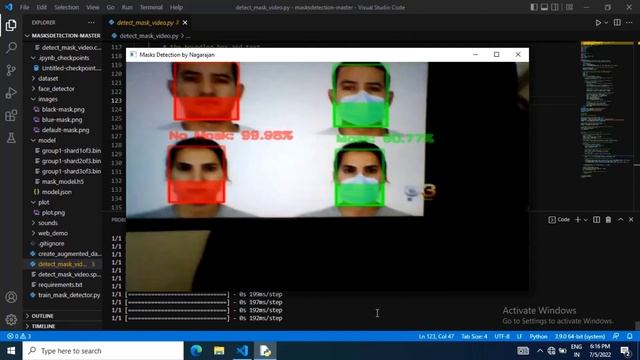Image resolution: width=640 pixels, height=360 pixels.
Task: Click the Python language mode in status bar
Action: 538,336
